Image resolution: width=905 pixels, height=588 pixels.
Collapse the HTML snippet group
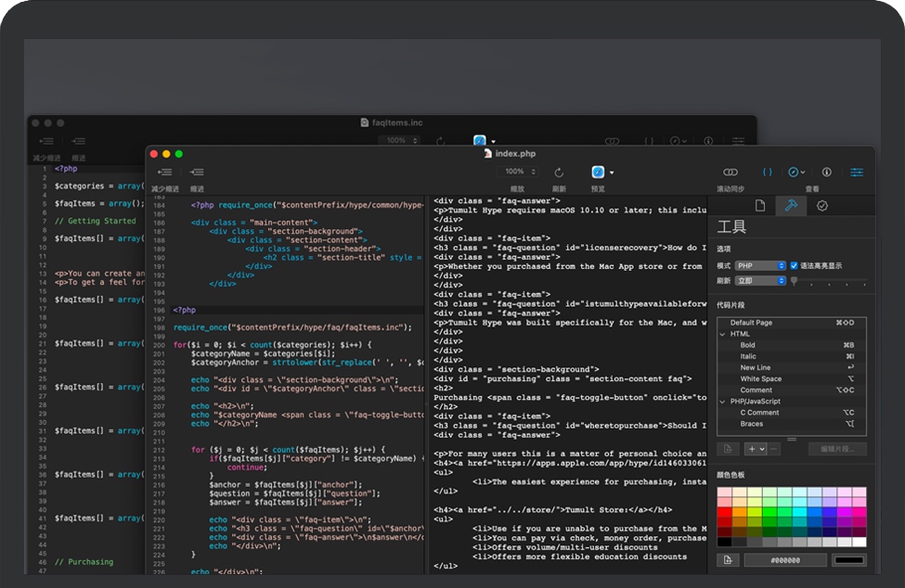tap(723, 334)
